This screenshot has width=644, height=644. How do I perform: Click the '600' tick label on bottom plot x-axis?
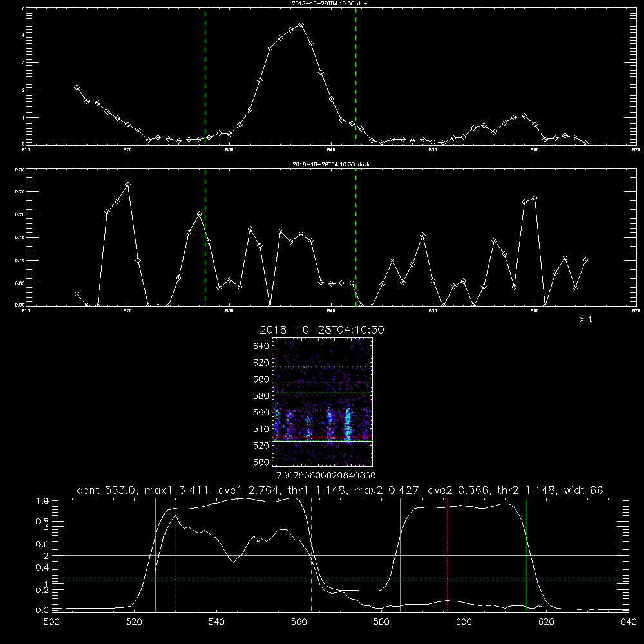click(x=464, y=622)
